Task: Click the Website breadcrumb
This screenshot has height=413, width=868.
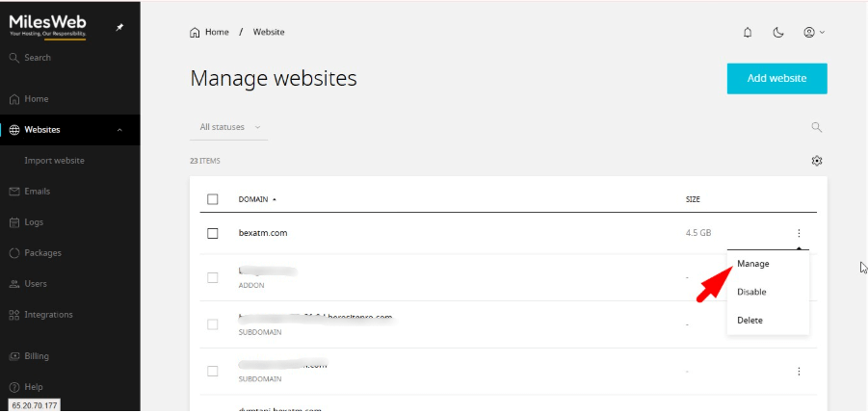Action: tap(269, 32)
